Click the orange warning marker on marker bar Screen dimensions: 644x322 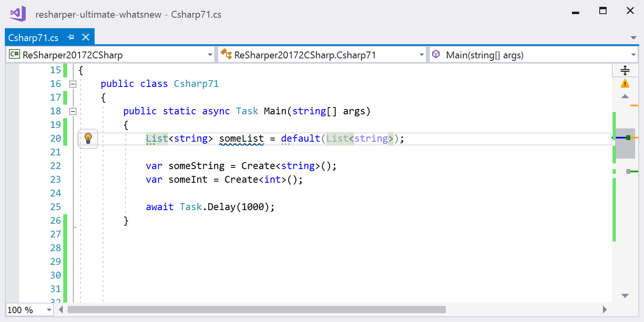pos(634,105)
